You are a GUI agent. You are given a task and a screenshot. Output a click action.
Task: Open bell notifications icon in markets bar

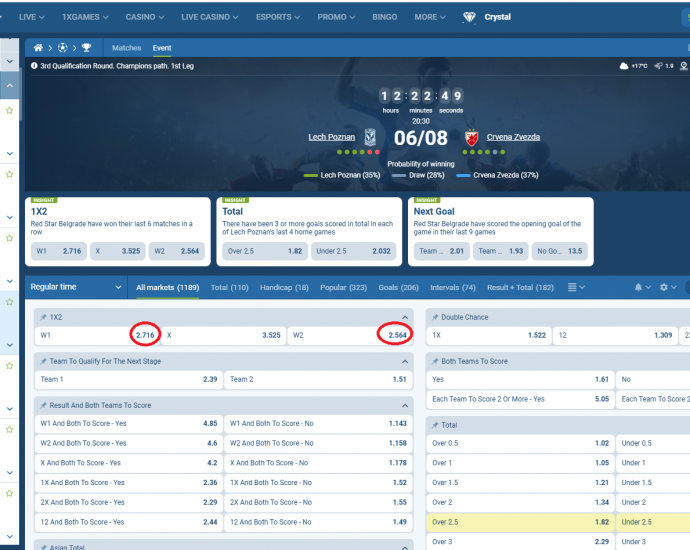coord(638,287)
